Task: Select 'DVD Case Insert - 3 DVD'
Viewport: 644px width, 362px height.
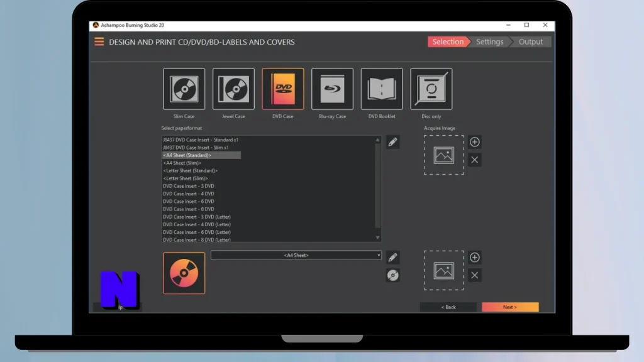Action: point(189,186)
